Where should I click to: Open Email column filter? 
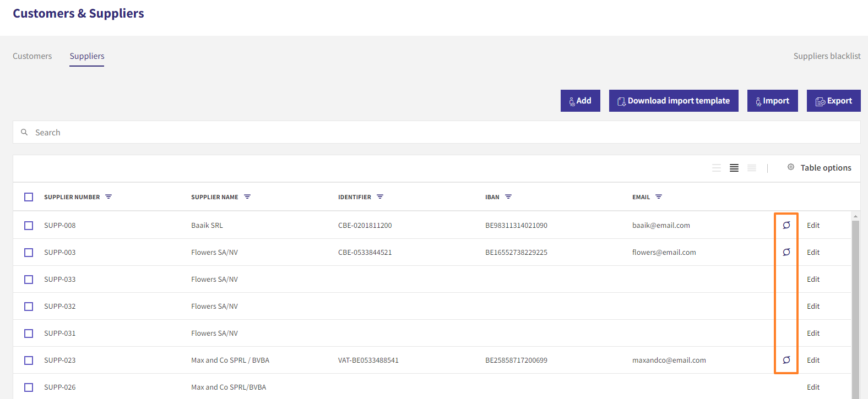tap(659, 196)
